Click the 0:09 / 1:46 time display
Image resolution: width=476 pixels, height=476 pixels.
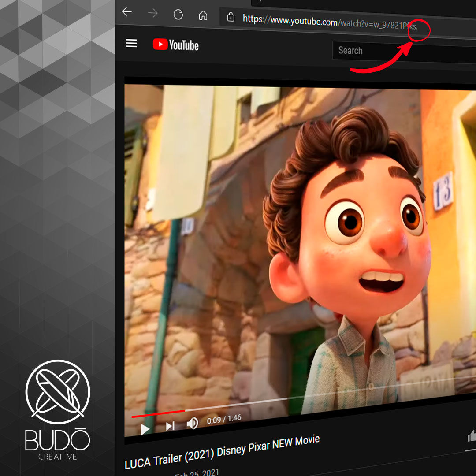pos(224,419)
